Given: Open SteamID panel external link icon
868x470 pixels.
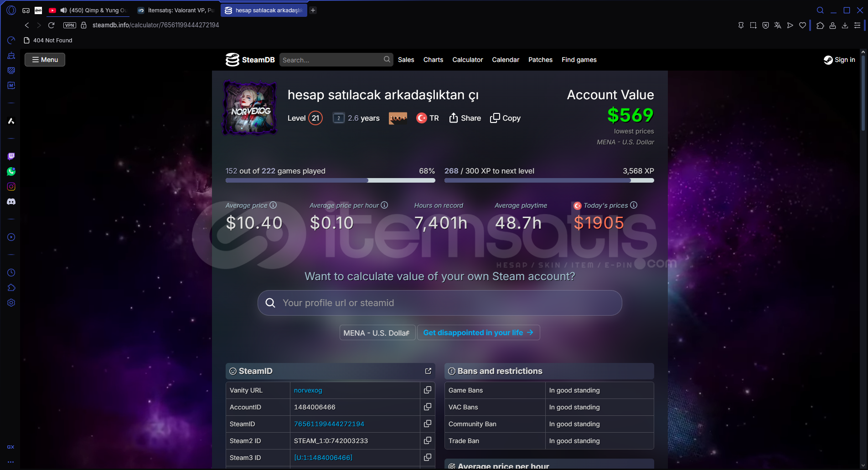Looking at the screenshot, I should 428,371.
